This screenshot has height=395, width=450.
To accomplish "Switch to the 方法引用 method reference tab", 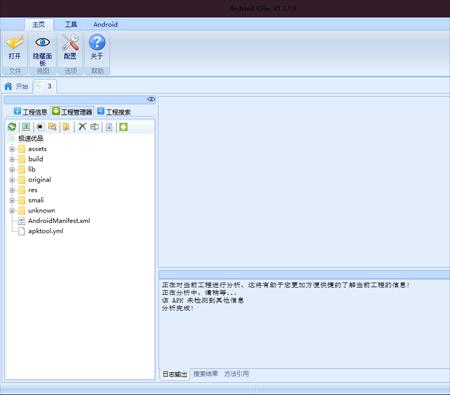I will point(236,374).
